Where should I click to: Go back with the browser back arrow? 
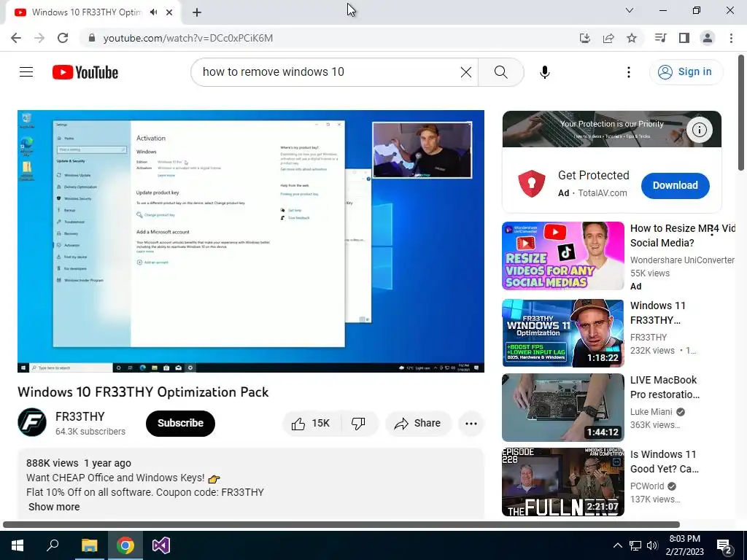click(16, 38)
